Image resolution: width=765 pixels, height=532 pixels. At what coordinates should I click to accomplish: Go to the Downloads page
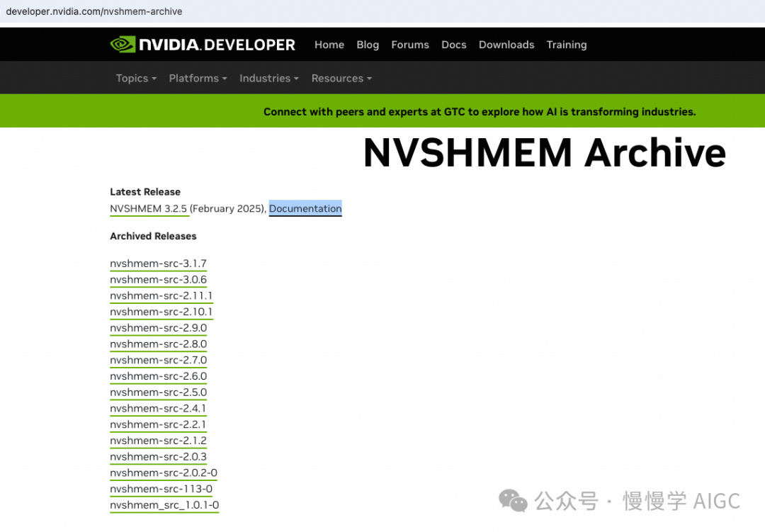pos(506,45)
